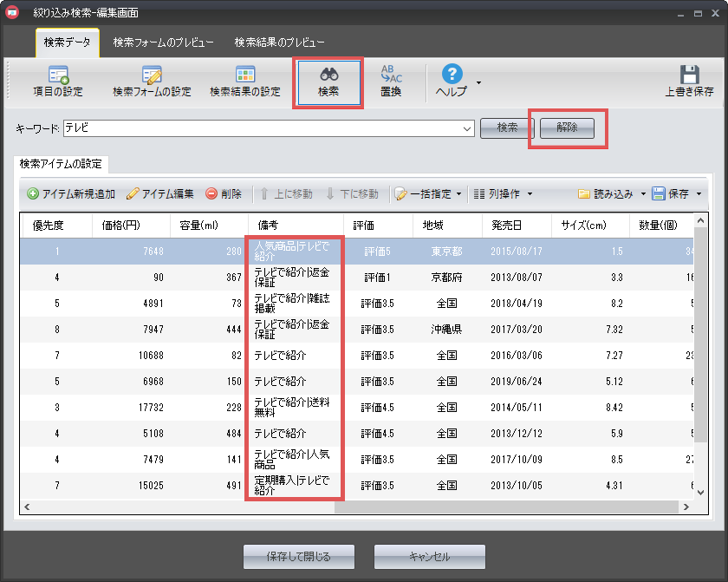728x582 pixels.
Task: Click the 上書き保存 floppy disk icon
Action: click(x=689, y=82)
